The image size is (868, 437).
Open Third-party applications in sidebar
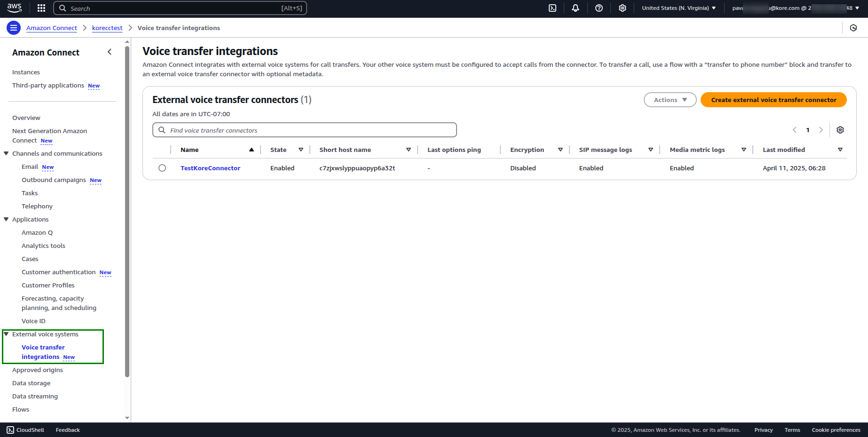click(x=48, y=85)
